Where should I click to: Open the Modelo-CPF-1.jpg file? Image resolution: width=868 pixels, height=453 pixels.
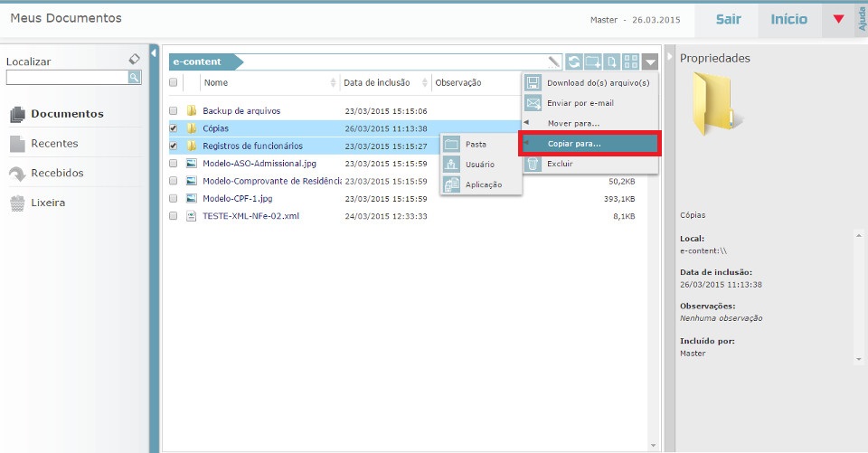pos(237,198)
